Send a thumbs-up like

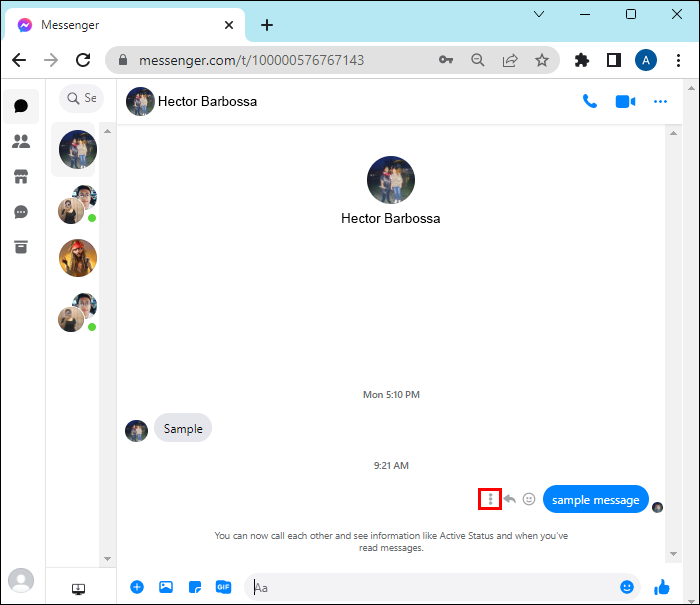tap(662, 587)
